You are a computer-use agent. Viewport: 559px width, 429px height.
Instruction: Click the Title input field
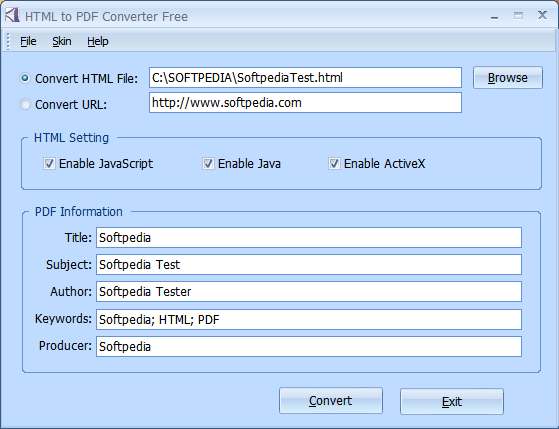pyautogui.click(x=309, y=238)
